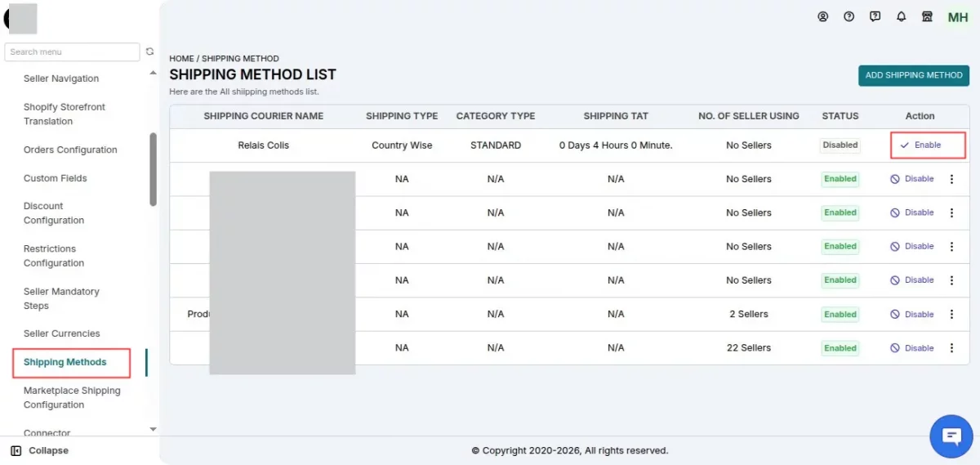Viewport: 980px width, 465px height.
Task: Collapse the sidebar
Action: coord(41,450)
